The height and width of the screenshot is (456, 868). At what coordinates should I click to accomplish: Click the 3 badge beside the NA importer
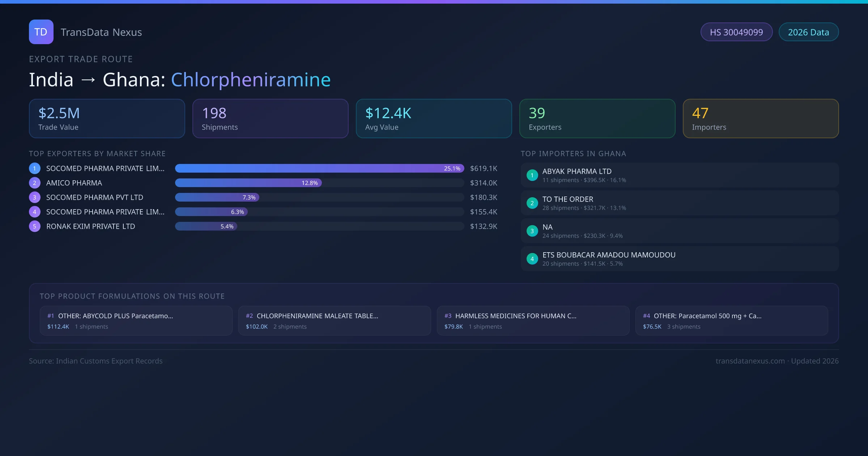(x=532, y=231)
